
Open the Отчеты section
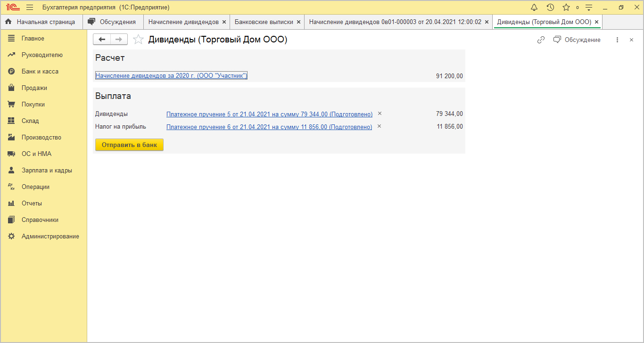tap(43, 204)
